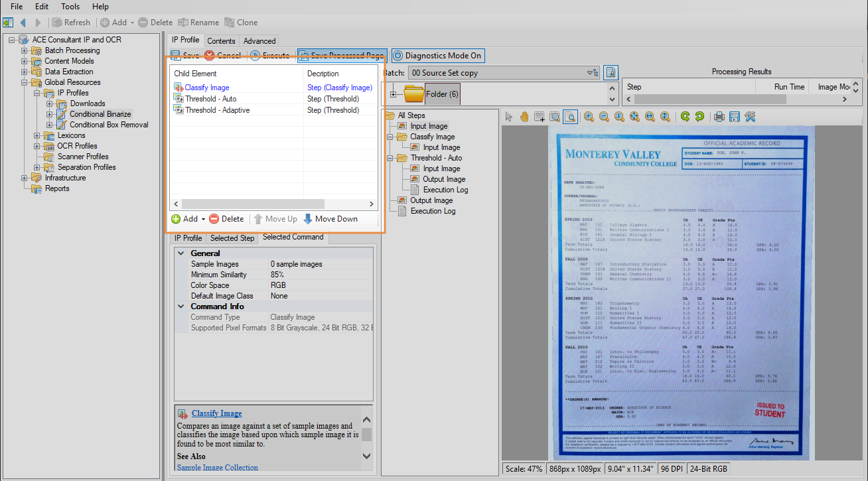This screenshot has width=868, height=481.
Task: Collapse the General property section
Action: (181, 253)
